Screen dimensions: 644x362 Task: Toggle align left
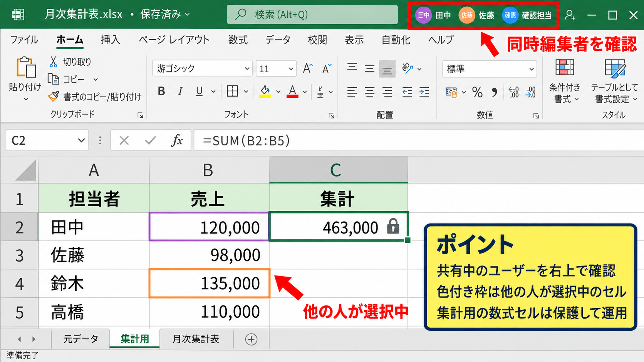pyautogui.click(x=352, y=92)
